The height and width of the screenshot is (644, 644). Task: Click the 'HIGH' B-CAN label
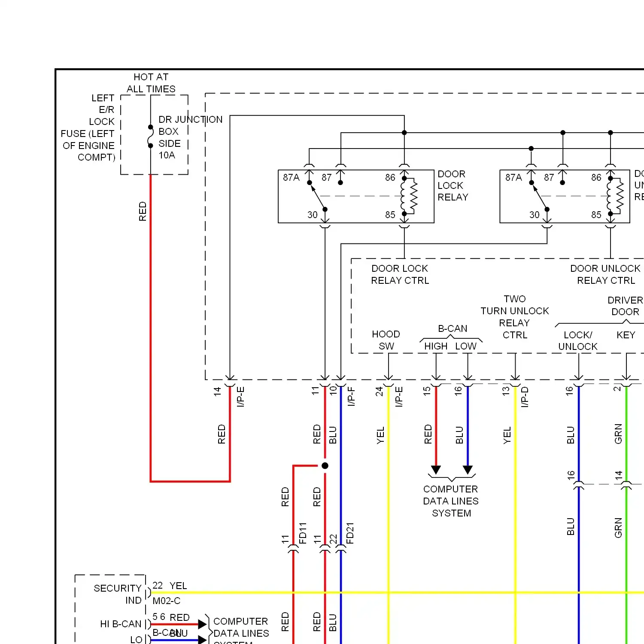[x=436, y=346]
